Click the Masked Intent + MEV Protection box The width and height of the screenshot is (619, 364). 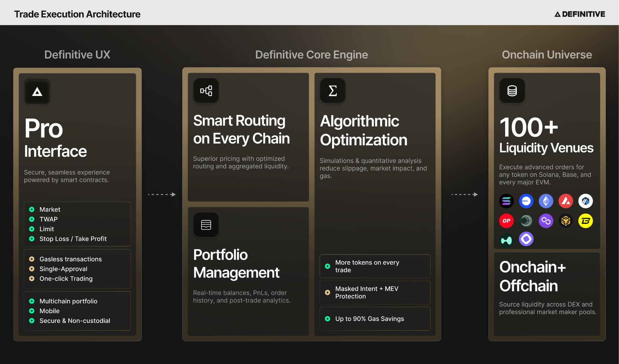(x=375, y=292)
